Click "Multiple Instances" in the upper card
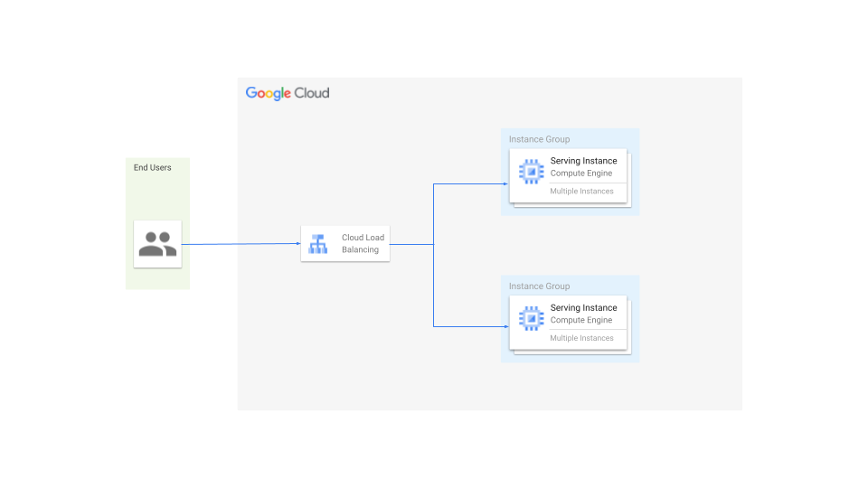 click(x=581, y=192)
